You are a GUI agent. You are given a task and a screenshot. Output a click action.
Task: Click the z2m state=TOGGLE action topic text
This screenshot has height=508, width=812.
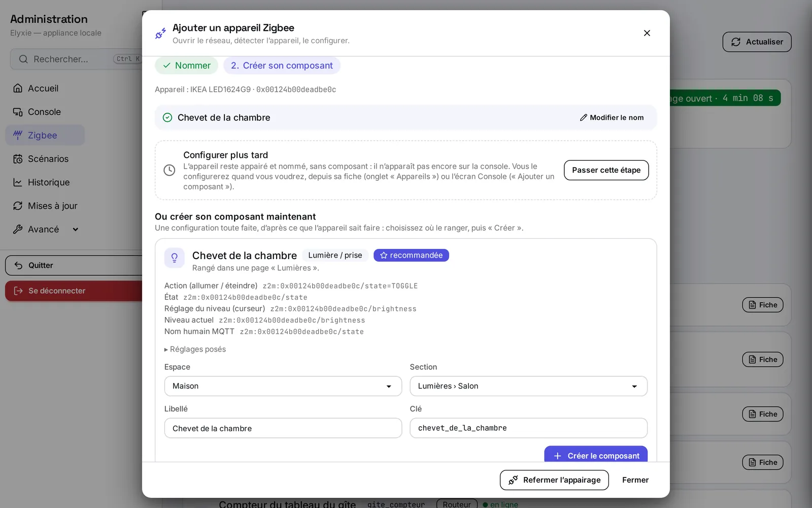pos(340,286)
